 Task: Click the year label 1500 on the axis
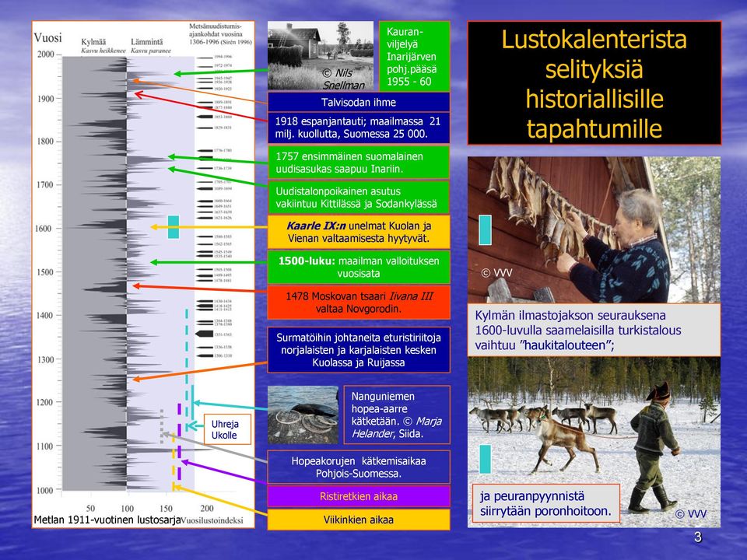pyautogui.click(x=46, y=272)
